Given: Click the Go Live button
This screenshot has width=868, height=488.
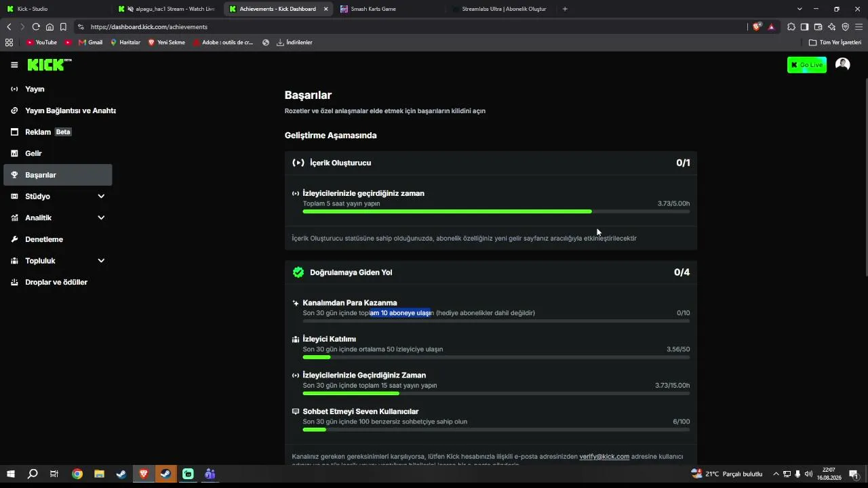Looking at the screenshot, I should 807,65.
